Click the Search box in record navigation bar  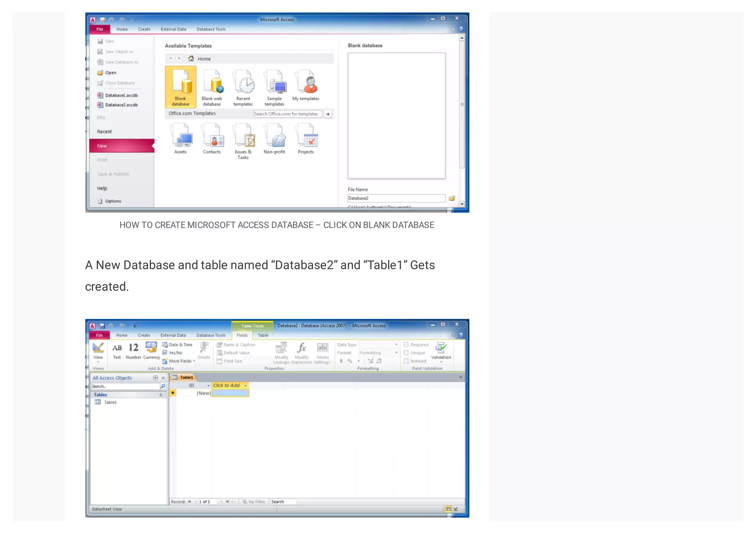coord(283,502)
